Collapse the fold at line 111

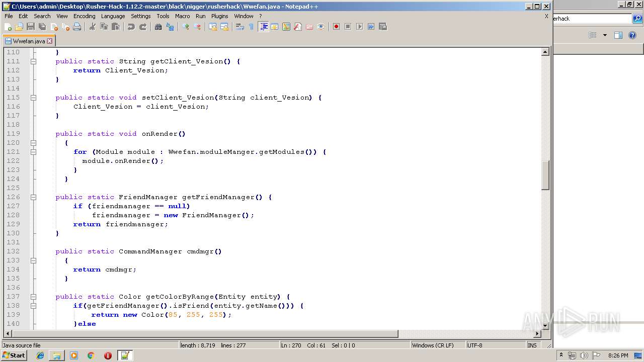[33, 61]
